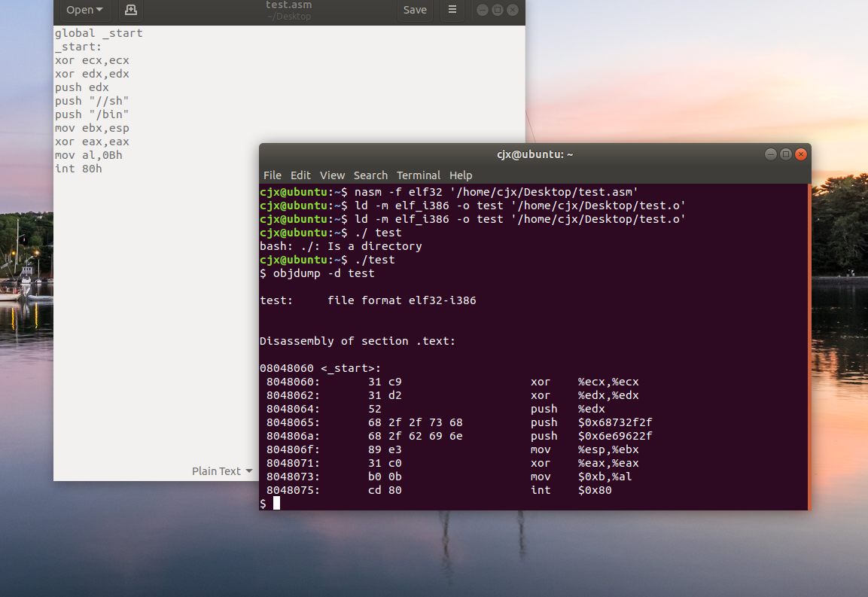Screen dimensions: 868x597
Task: Maximize the gedit window
Action: (497, 10)
